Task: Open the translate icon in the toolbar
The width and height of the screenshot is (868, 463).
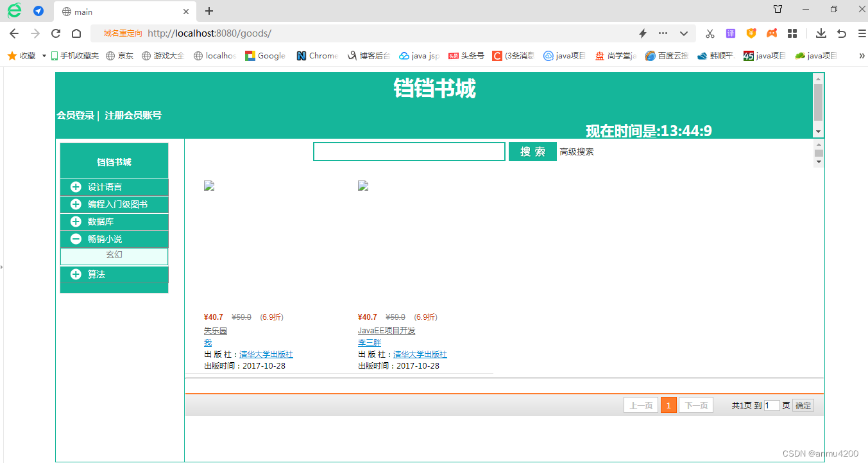Action: click(x=731, y=33)
